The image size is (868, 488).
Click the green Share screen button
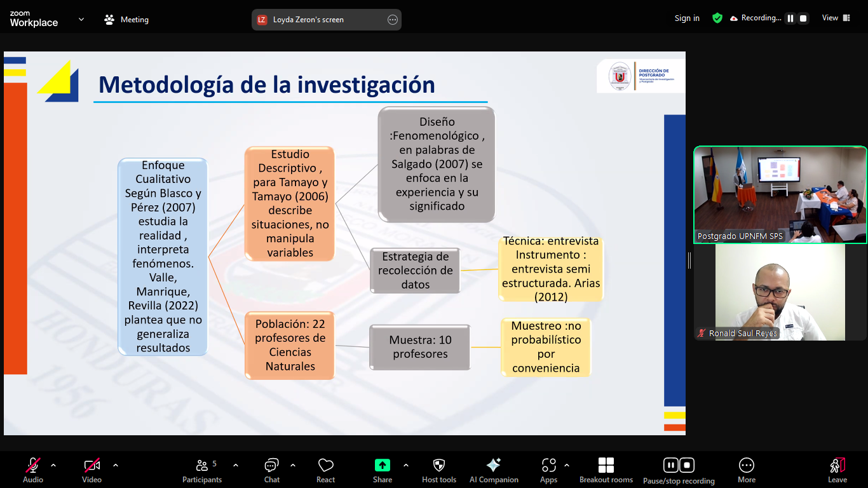coord(383,470)
